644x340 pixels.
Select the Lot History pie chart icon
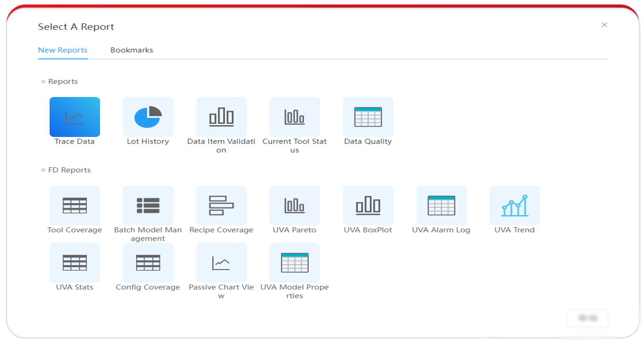148,117
